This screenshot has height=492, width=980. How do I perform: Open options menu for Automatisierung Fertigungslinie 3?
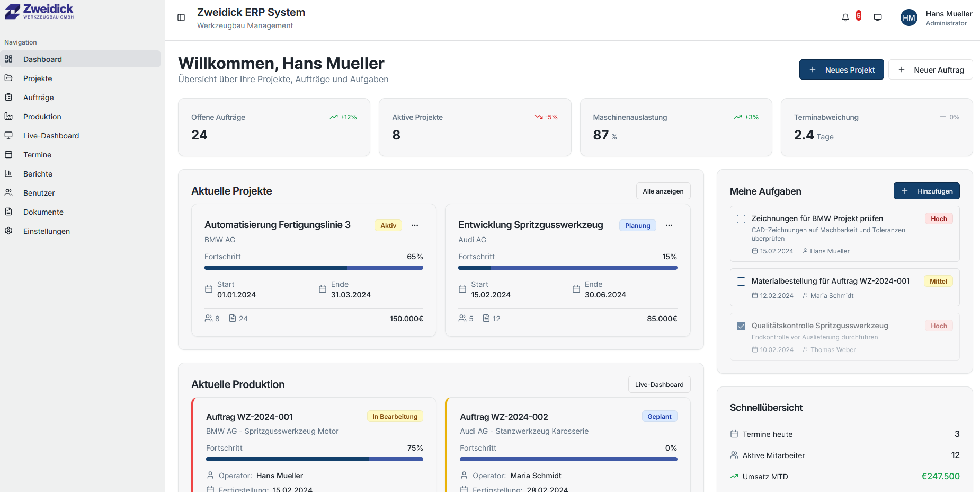pos(415,225)
